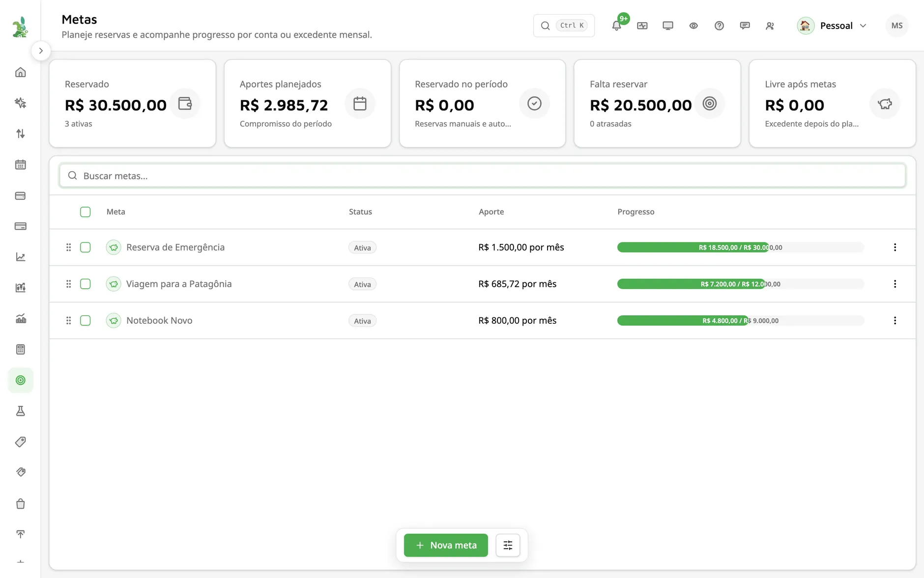924x578 pixels.
Task: Open the Pessoal workspace dropdown
Action: (x=832, y=26)
